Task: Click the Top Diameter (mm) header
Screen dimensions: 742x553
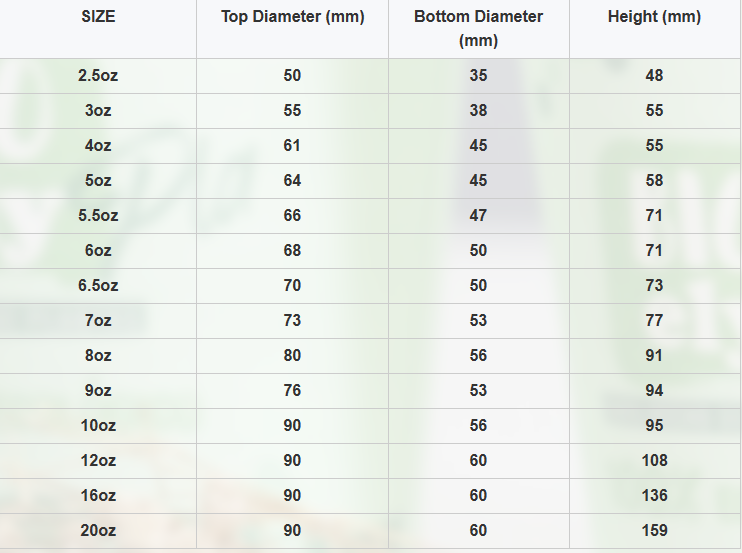Action: [292, 17]
